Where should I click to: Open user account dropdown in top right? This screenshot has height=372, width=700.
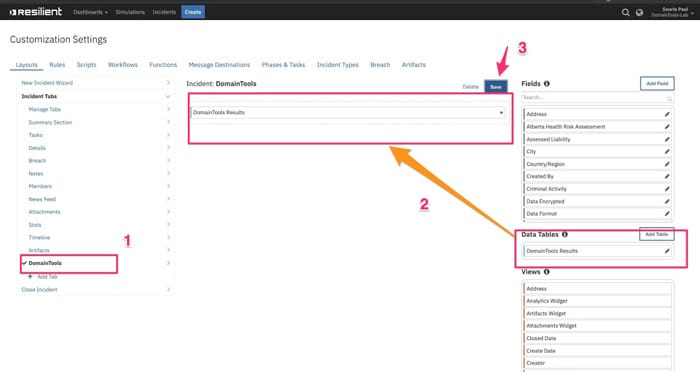[x=672, y=12]
